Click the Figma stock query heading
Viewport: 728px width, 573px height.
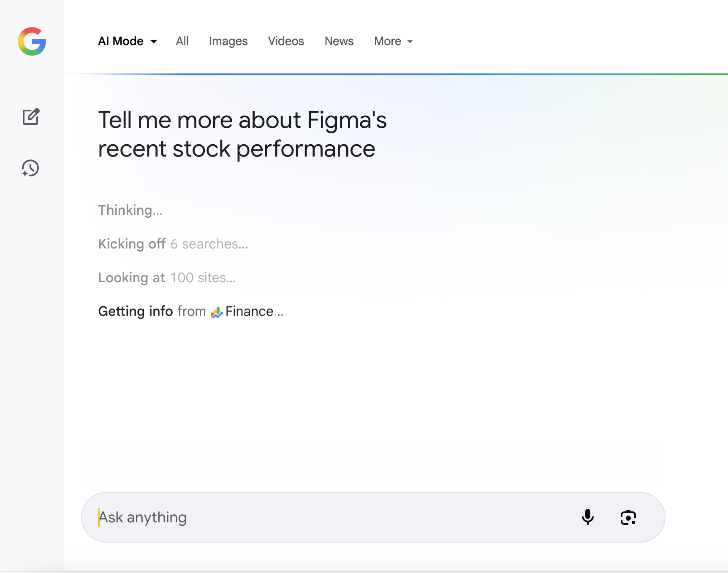point(242,134)
